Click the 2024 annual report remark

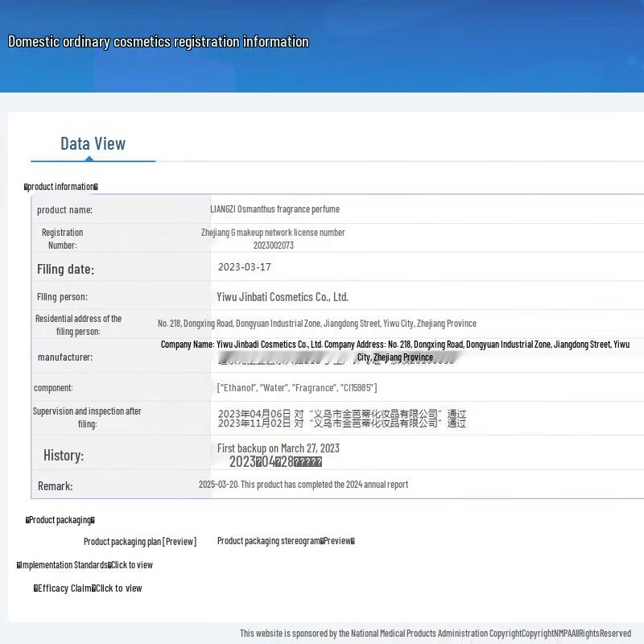(x=303, y=485)
